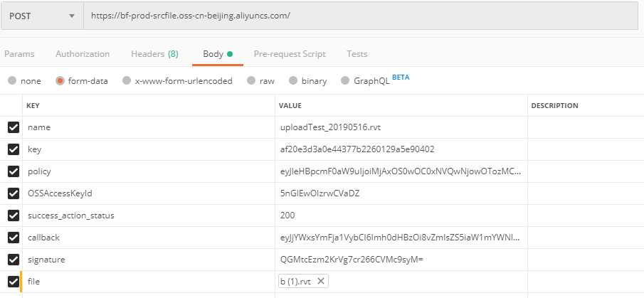The height and width of the screenshot is (298, 644).
Task: Click the request URL field
Action: tap(363, 16)
